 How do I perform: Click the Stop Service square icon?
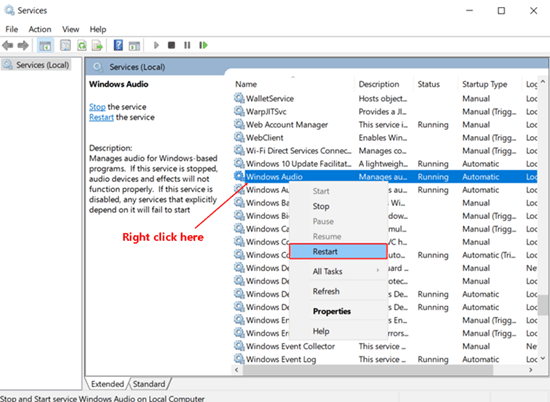pyautogui.click(x=172, y=45)
